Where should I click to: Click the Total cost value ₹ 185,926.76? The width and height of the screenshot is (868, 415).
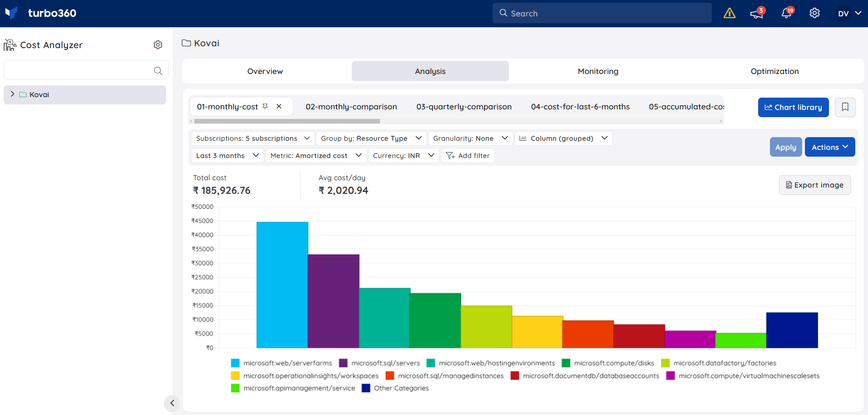222,191
